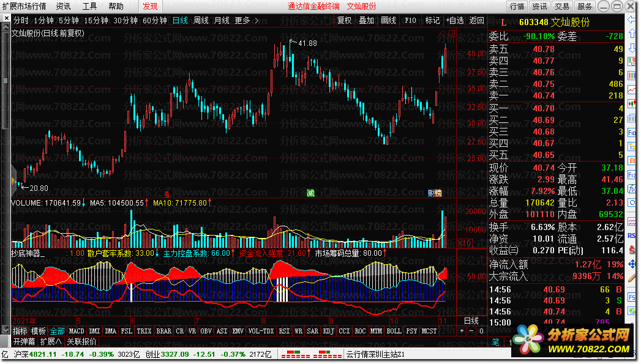Switch to the 60分钟 period tab
The image size is (641, 364).
coord(155,20)
